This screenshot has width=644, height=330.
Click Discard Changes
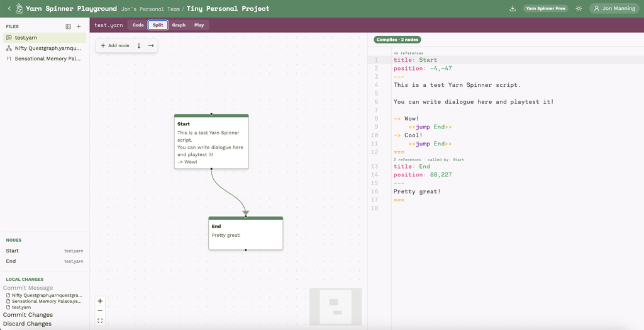[x=27, y=324]
